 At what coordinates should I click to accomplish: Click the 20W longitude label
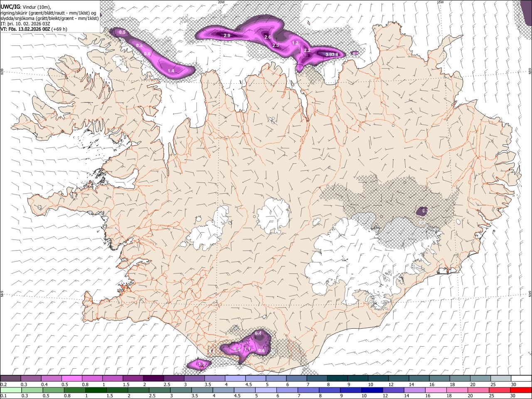tap(221, 2)
